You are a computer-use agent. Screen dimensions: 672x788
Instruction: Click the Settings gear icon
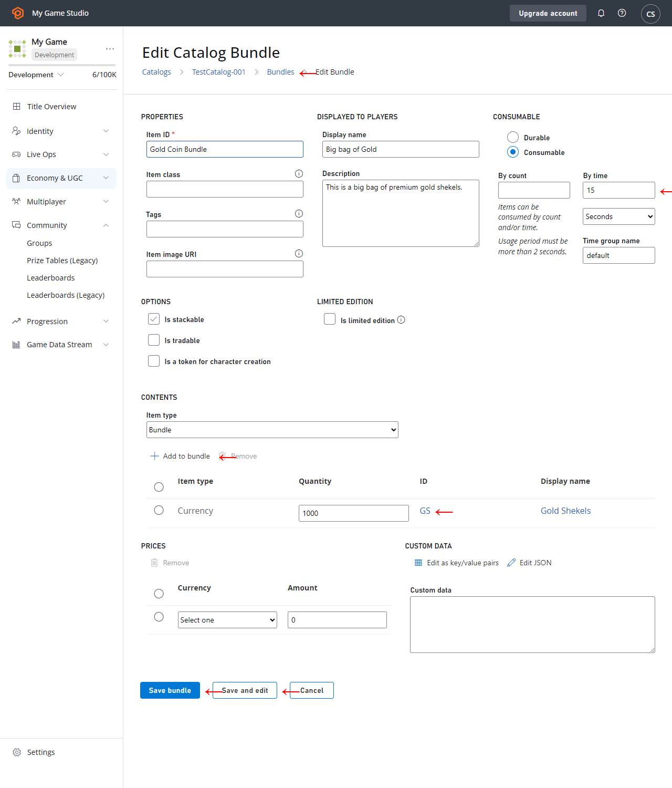pyautogui.click(x=17, y=752)
